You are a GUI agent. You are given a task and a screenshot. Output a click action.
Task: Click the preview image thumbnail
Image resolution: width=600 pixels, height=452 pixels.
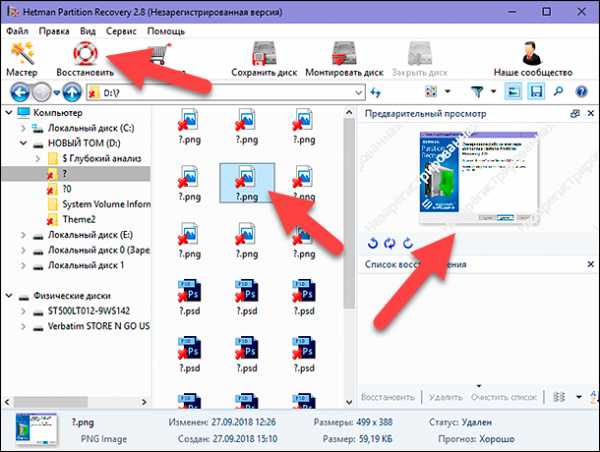click(478, 178)
